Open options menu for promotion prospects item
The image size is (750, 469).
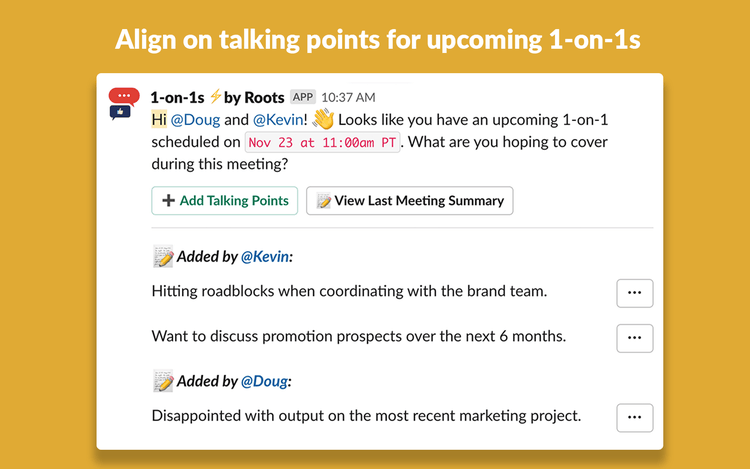(634, 338)
